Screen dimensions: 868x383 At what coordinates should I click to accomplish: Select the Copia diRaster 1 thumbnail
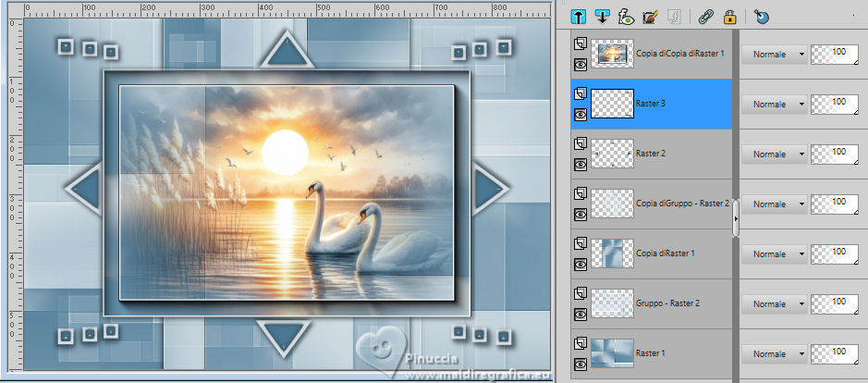click(612, 253)
